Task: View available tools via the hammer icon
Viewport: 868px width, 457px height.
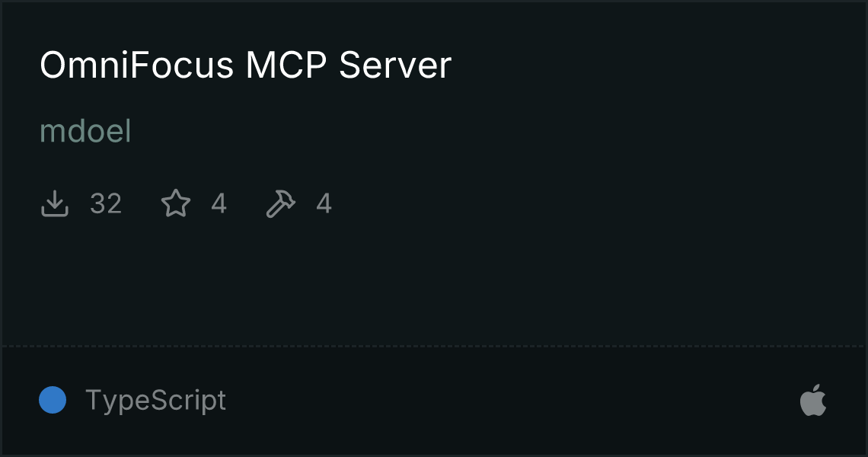Action: click(281, 203)
